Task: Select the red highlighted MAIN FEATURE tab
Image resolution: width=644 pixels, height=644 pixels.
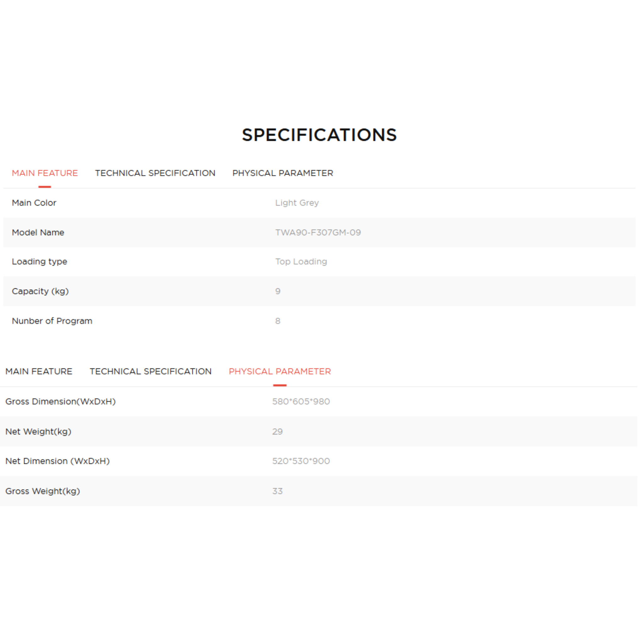Action: [45, 173]
